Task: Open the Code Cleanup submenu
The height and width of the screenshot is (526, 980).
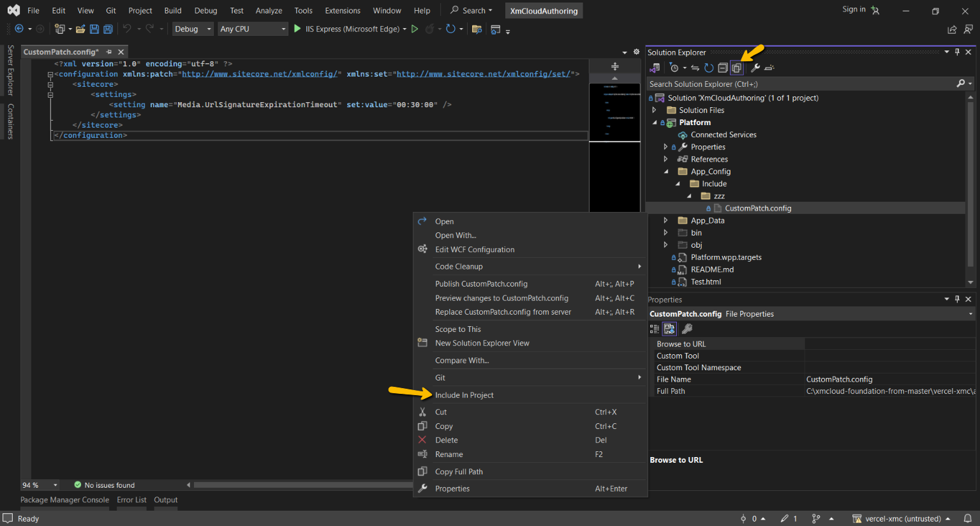Action: (x=530, y=266)
